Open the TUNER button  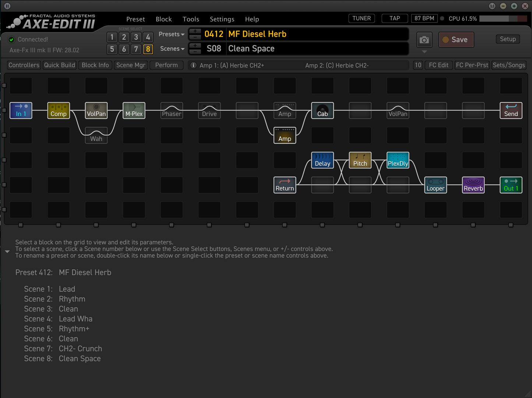(362, 18)
